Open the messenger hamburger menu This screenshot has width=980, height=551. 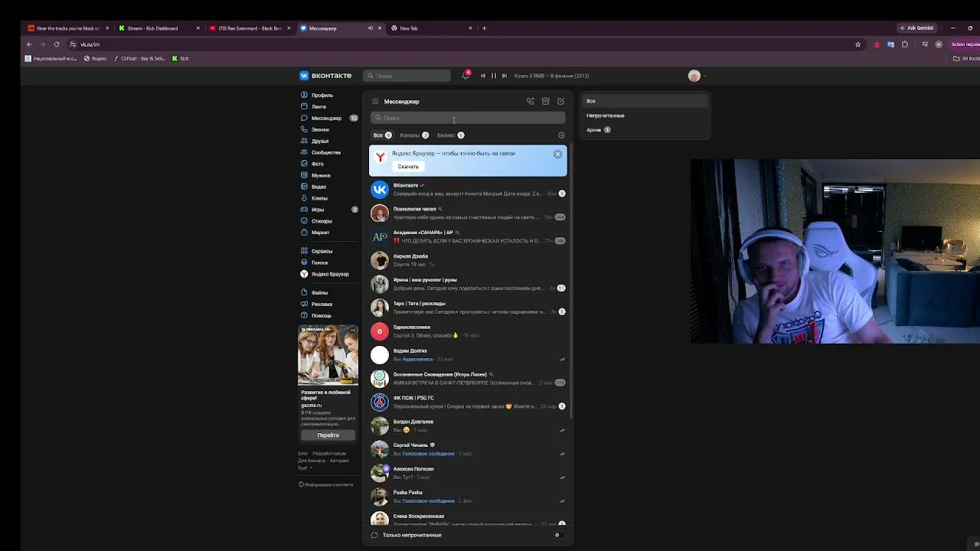pos(375,102)
